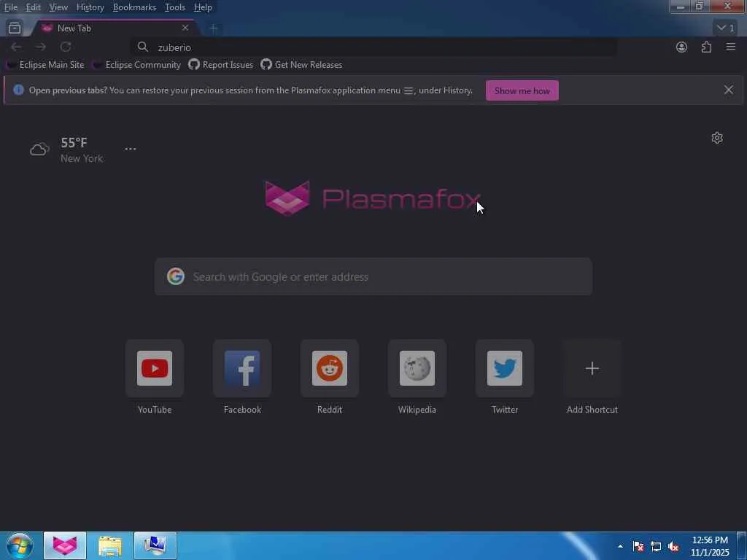Image resolution: width=747 pixels, height=560 pixels.
Task: Open the View menu
Action: pos(58,7)
